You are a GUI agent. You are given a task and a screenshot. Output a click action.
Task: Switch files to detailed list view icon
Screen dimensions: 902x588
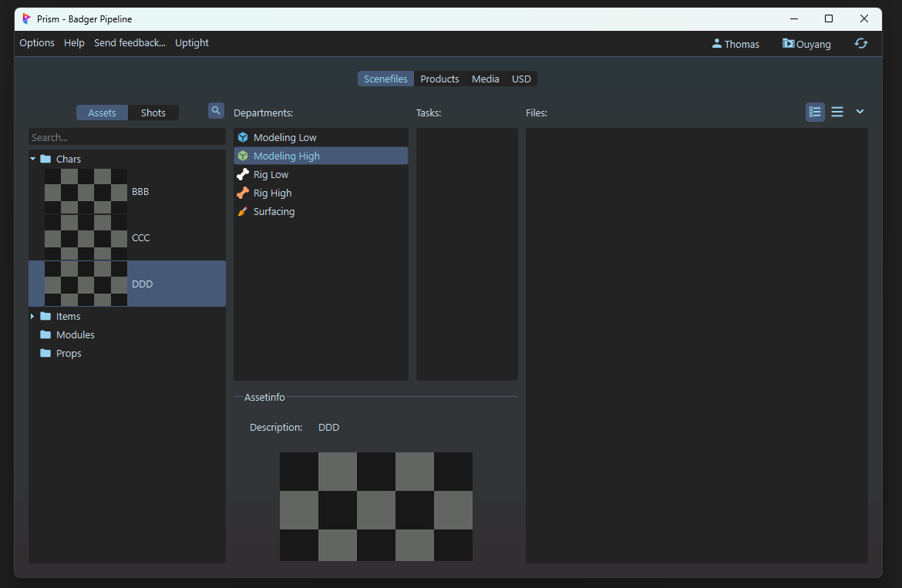(x=815, y=112)
